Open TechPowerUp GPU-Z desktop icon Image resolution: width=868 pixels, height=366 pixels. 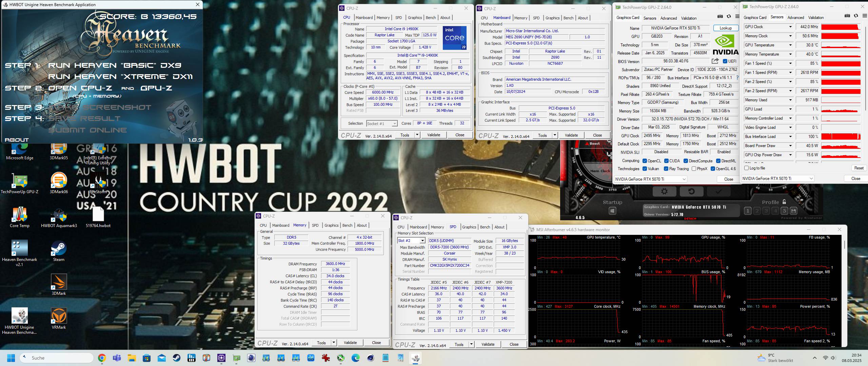click(19, 183)
